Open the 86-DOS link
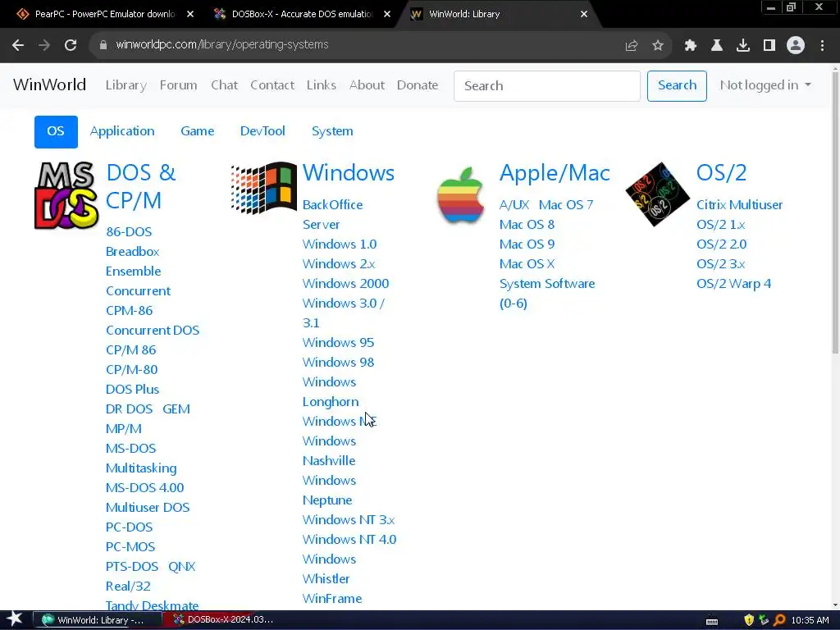 (129, 232)
